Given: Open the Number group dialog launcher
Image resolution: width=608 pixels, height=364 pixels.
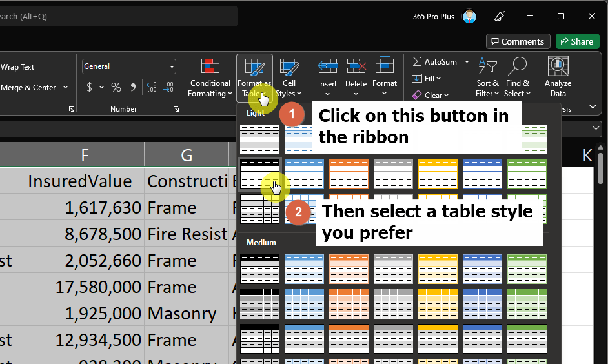Looking at the screenshot, I should [x=176, y=109].
